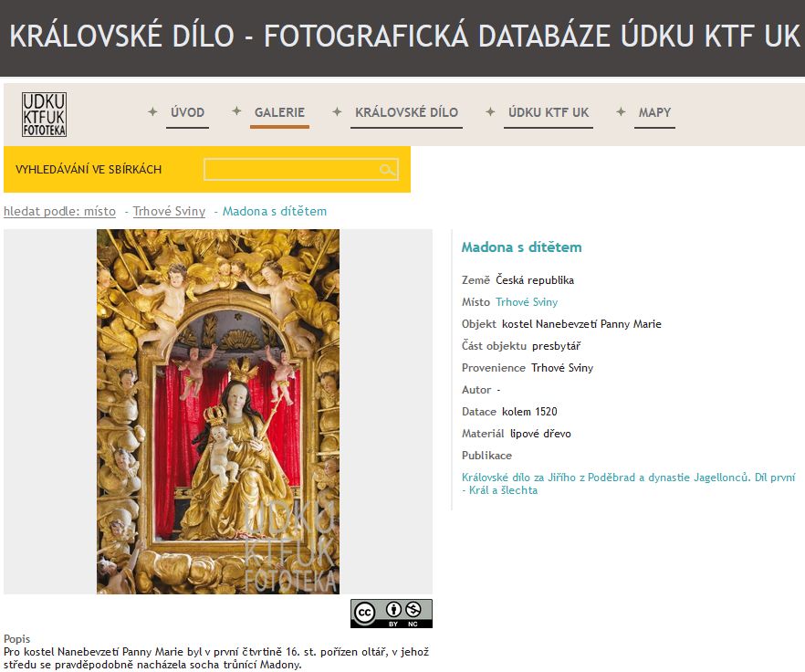Open ÚDKU KTF UK navigation item

click(x=549, y=112)
